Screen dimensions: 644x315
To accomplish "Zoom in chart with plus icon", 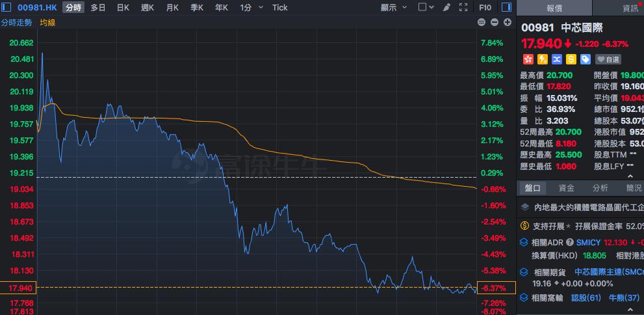I will point(508,22).
